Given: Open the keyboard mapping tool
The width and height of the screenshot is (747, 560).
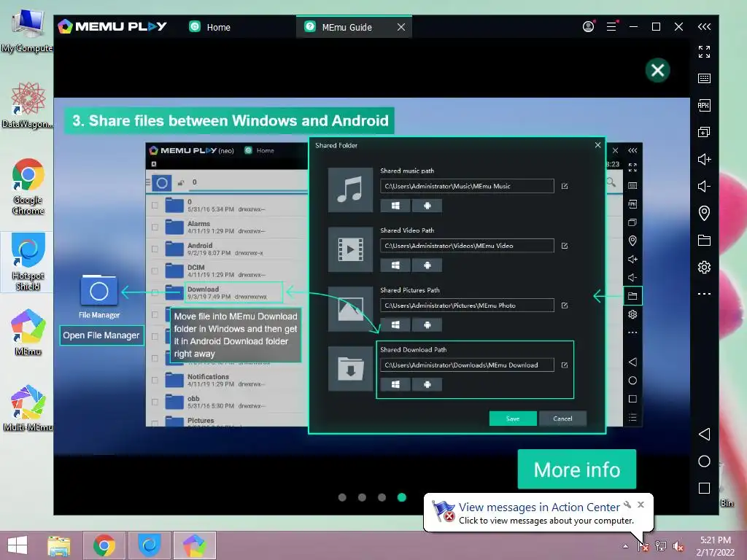Looking at the screenshot, I should point(704,79).
